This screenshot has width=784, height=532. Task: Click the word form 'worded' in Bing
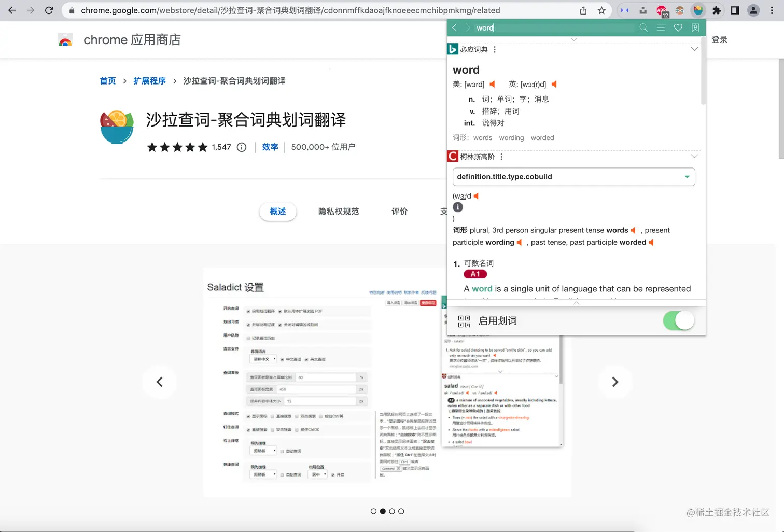tap(542, 138)
